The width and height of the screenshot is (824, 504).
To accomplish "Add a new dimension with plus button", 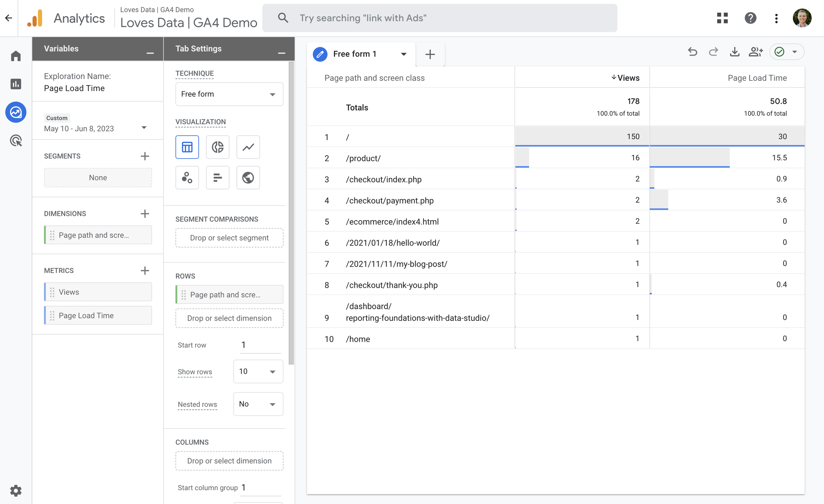I will 145,214.
